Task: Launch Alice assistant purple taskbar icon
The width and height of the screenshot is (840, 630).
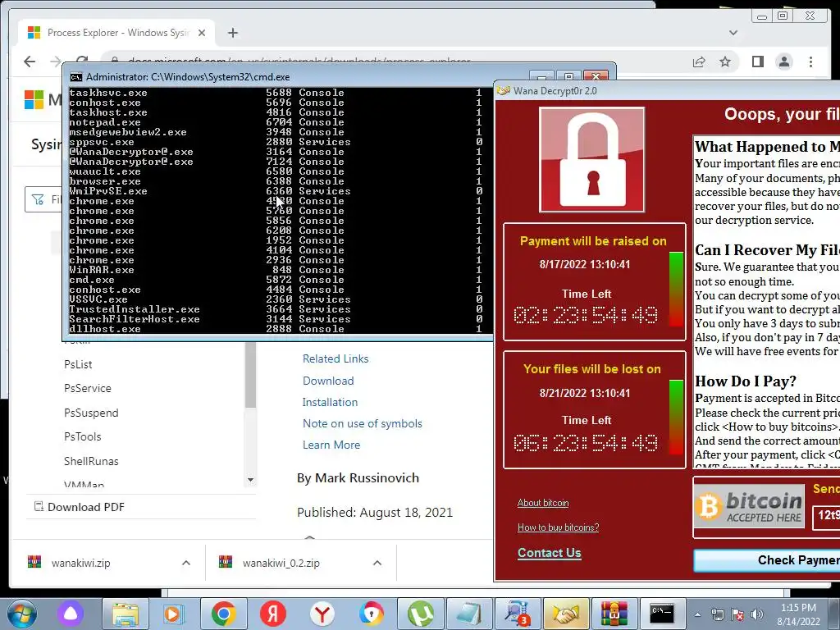Action: click(71, 614)
